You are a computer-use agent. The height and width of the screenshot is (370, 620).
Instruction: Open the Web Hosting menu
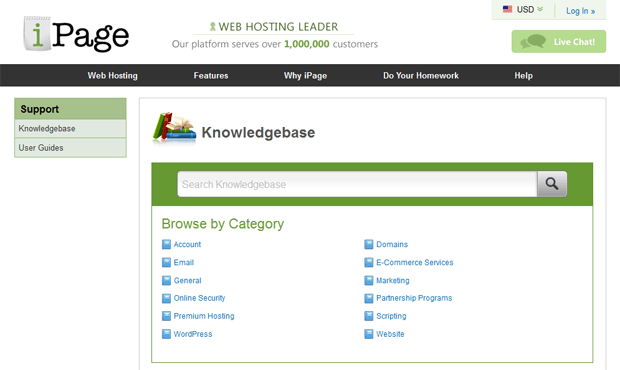click(113, 76)
